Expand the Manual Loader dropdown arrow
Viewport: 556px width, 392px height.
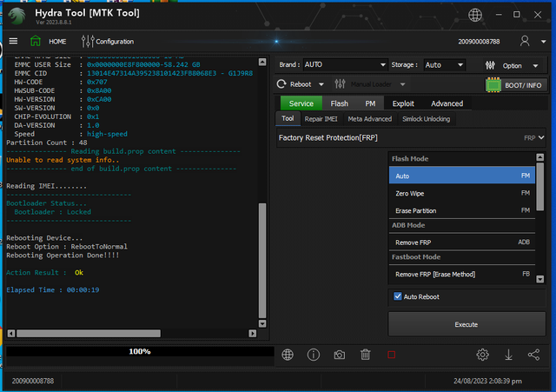pyautogui.click(x=402, y=84)
